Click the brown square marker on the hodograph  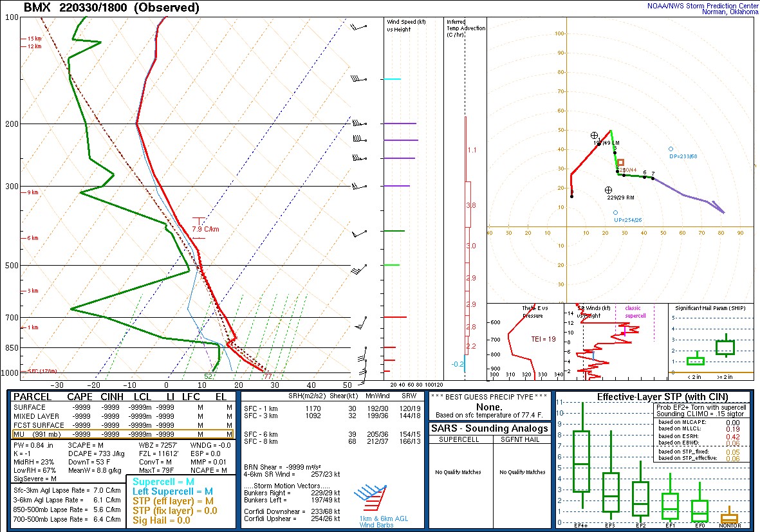620,163
